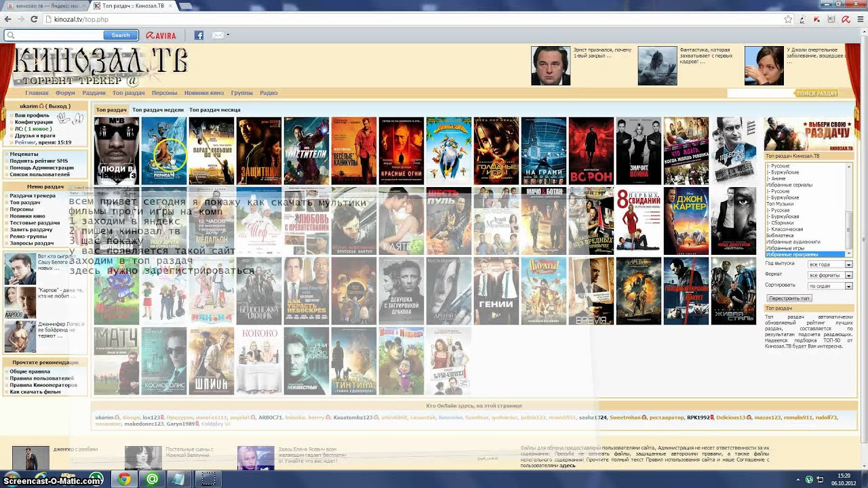The image size is (868, 488).
Task: Bookmark page with the star icon
Action: pyautogui.click(x=788, y=19)
